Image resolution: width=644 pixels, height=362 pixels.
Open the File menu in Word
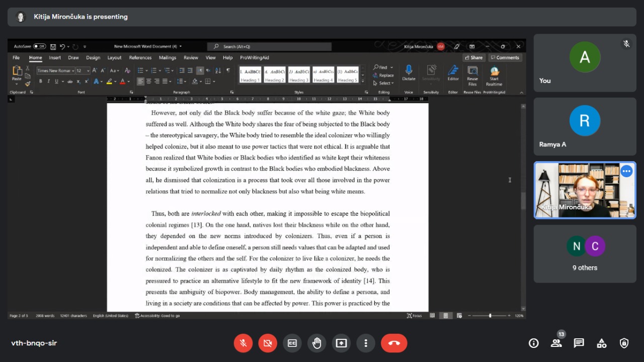click(x=16, y=58)
